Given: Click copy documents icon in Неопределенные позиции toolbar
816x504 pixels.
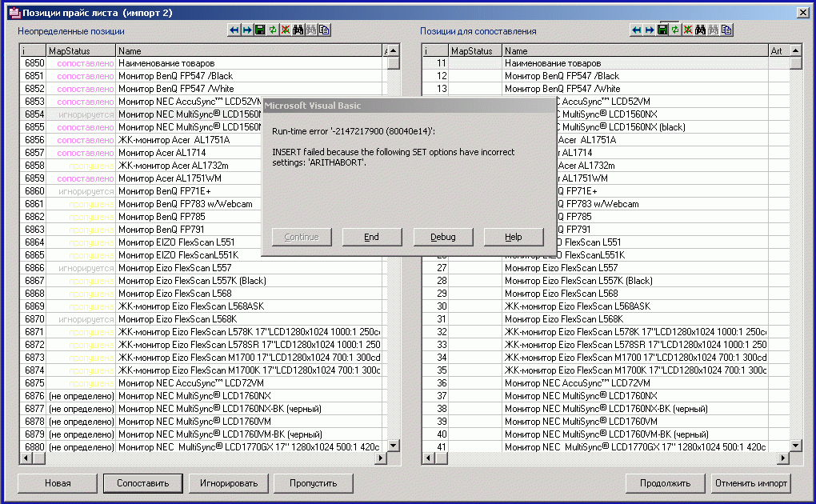Looking at the screenshot, I should click(324, 30).
